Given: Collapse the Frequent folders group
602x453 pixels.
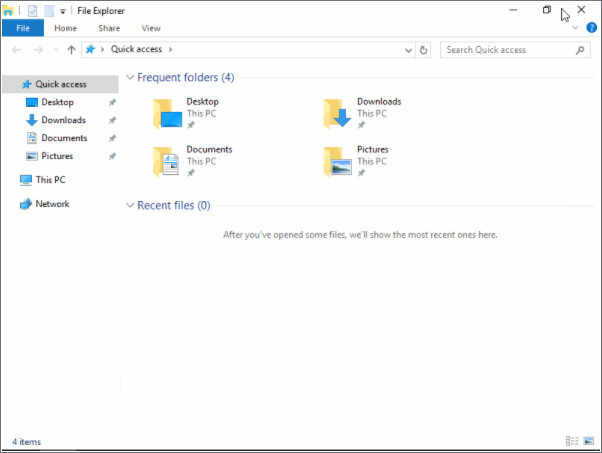Looking at the screenshot, I should coord(130,78).
